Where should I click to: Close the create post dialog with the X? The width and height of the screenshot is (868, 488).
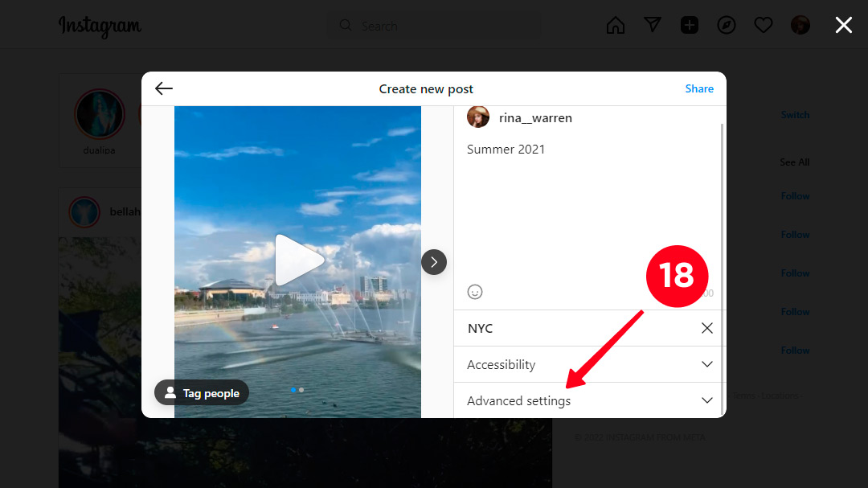click(844, 25)
